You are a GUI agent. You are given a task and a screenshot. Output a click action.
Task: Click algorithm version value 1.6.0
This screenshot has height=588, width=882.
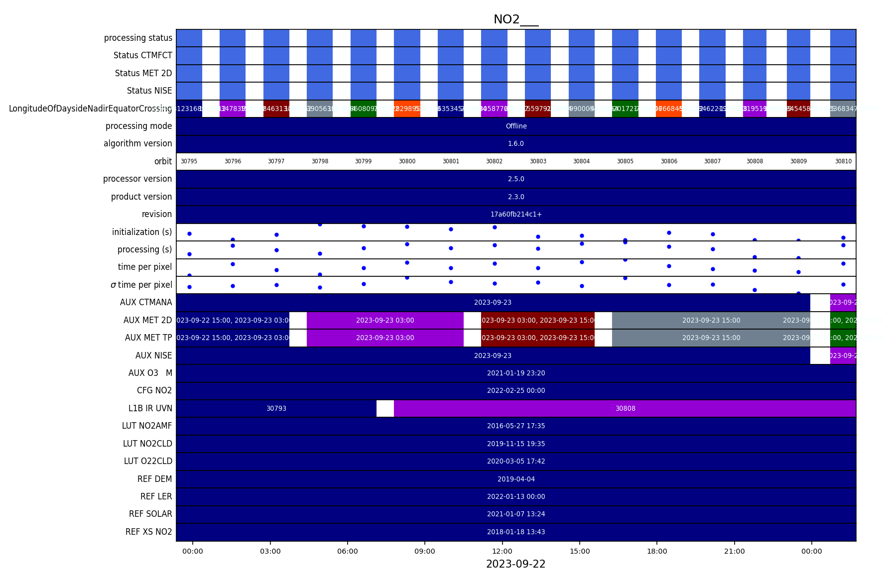coord(515,143)
